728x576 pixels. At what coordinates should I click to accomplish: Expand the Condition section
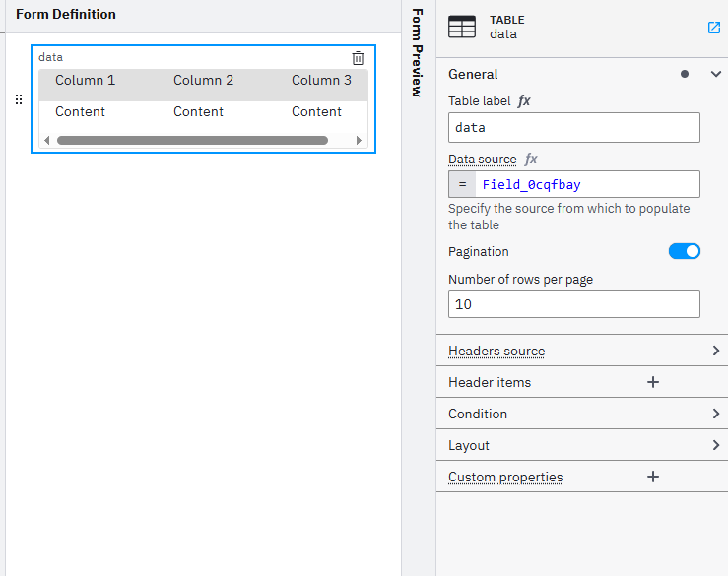click(715, 414)
